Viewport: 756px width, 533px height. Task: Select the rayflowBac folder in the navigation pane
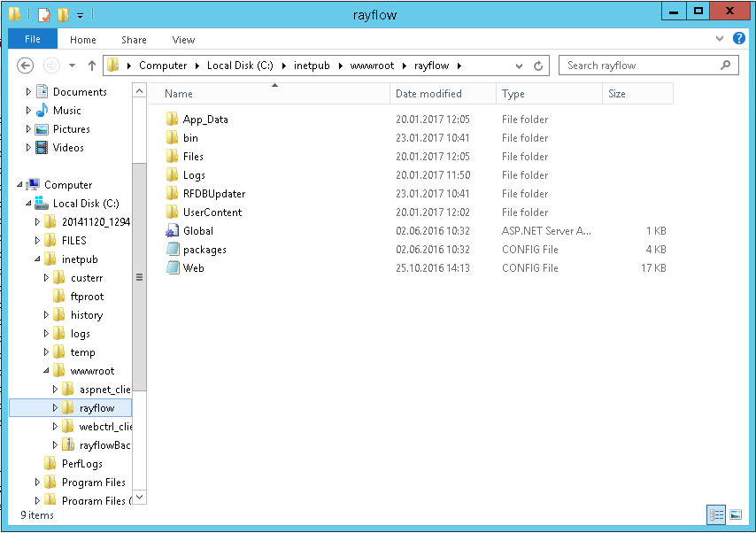(x=105, y=444)
